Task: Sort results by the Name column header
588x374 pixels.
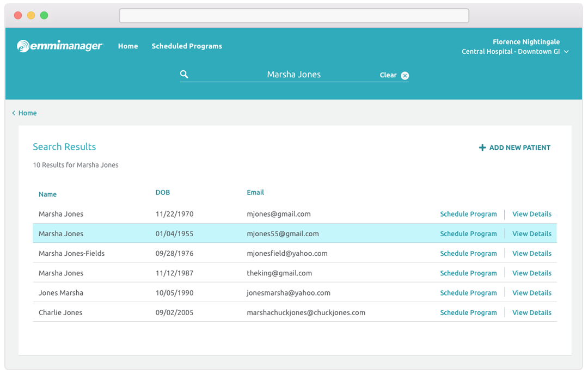Action: [47, 194]
